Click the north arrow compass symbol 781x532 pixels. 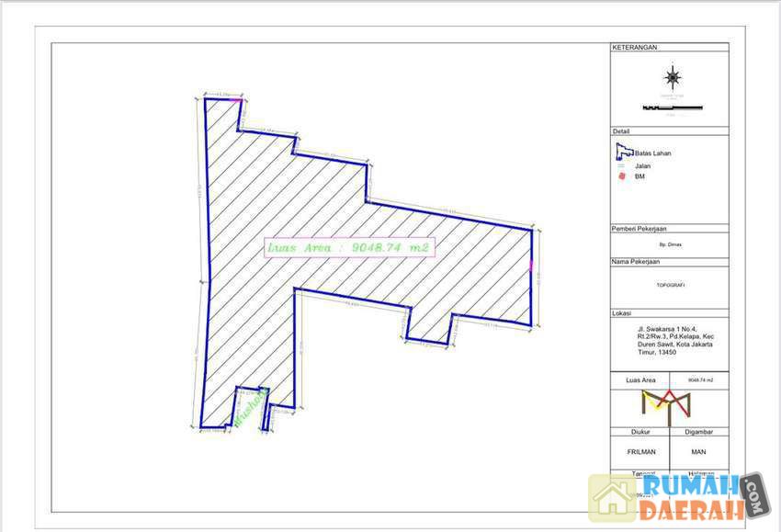pyautogui.click(x=673, y=75)
